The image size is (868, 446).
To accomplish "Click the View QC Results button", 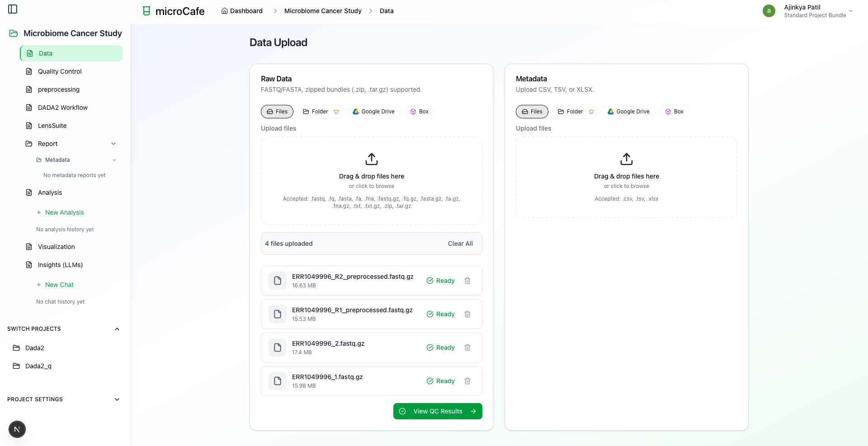I will (x=437, y=411).
